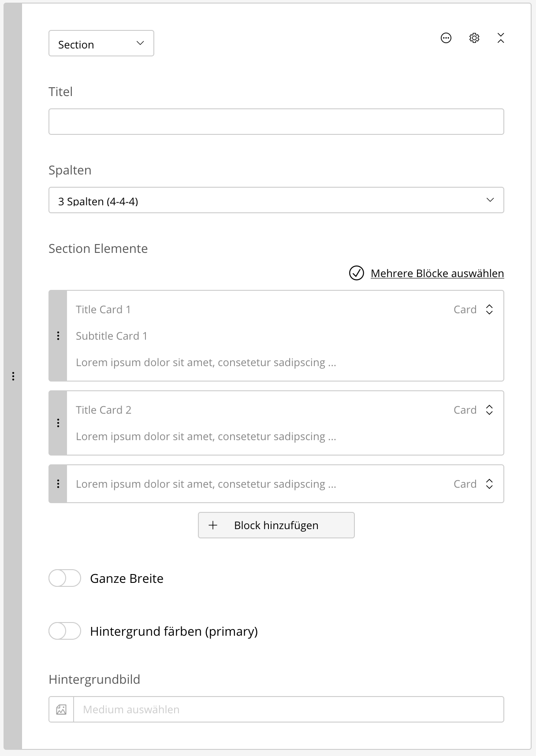Open the Spalten dropdown
536x756 pixels.
tap(276, 200)
